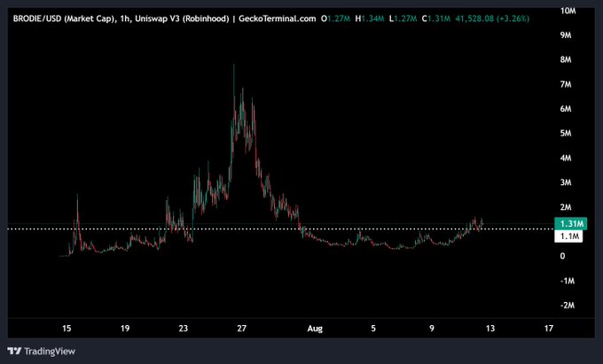Click the BRODIE/USD (Market Cap) symbol title
603x364 pixels.
[x=65, y=19]
